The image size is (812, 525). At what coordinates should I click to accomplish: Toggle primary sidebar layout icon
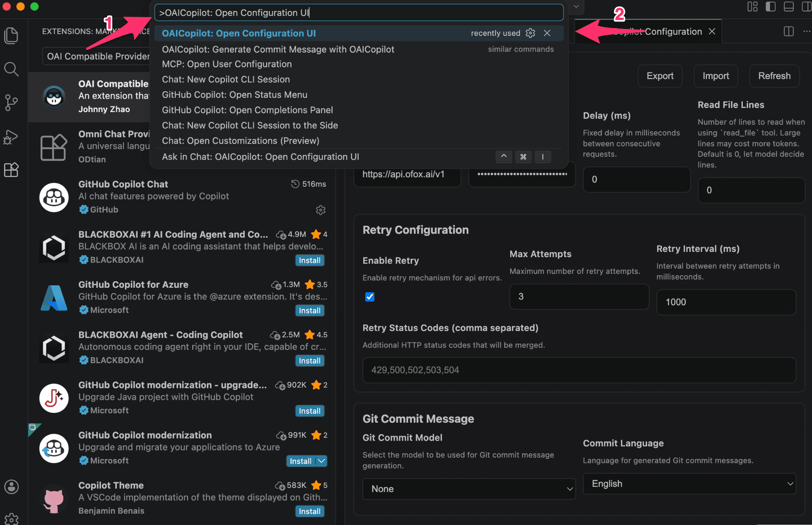770,7
